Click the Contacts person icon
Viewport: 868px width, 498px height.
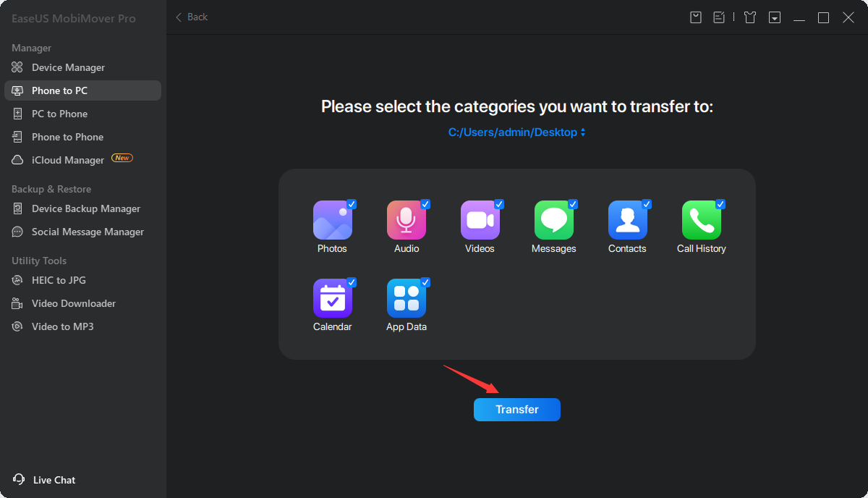(x=628, y=220)
